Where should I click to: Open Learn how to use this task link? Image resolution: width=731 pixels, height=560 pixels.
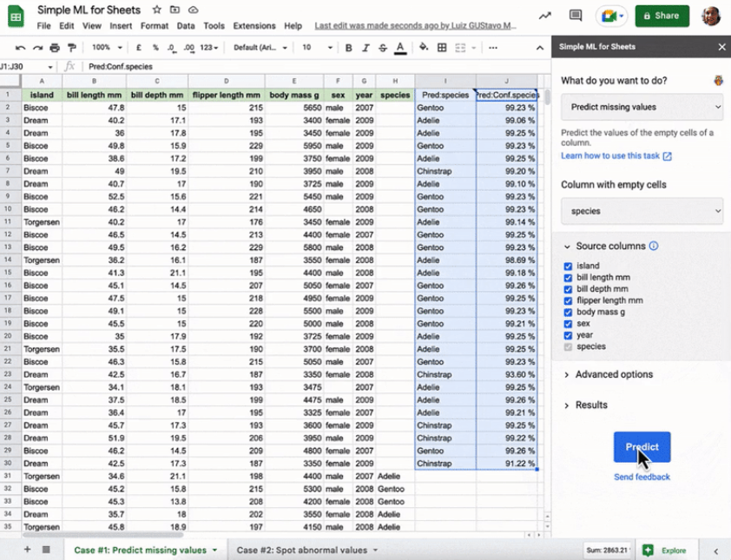pos(616,155)
